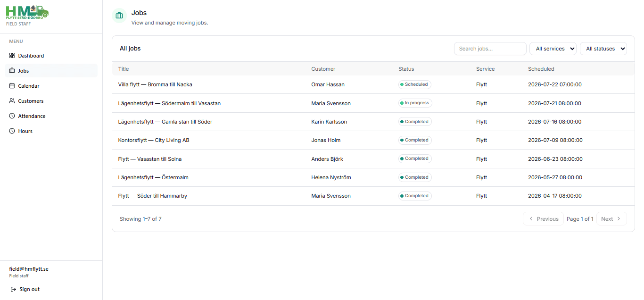The height and width of the screenshot is (300, 644).
Task: Click the green briefcase icon beside Jobs heading
Action: [119, 16]
